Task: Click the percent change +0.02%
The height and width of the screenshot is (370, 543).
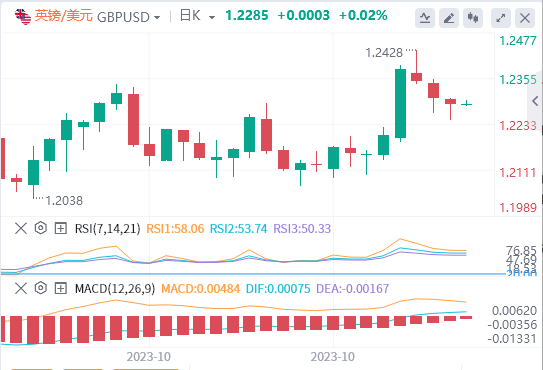Action: click(x=363, y=16)
